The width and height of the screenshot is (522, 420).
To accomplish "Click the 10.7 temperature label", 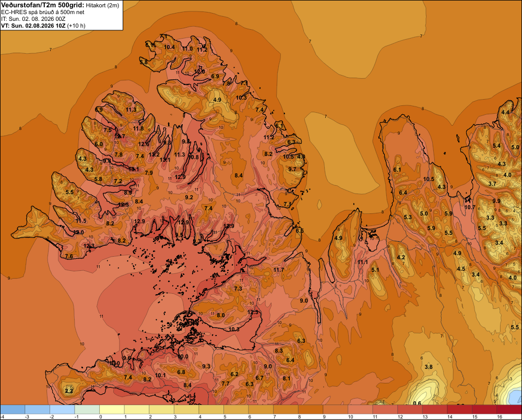I will [470, 207].
